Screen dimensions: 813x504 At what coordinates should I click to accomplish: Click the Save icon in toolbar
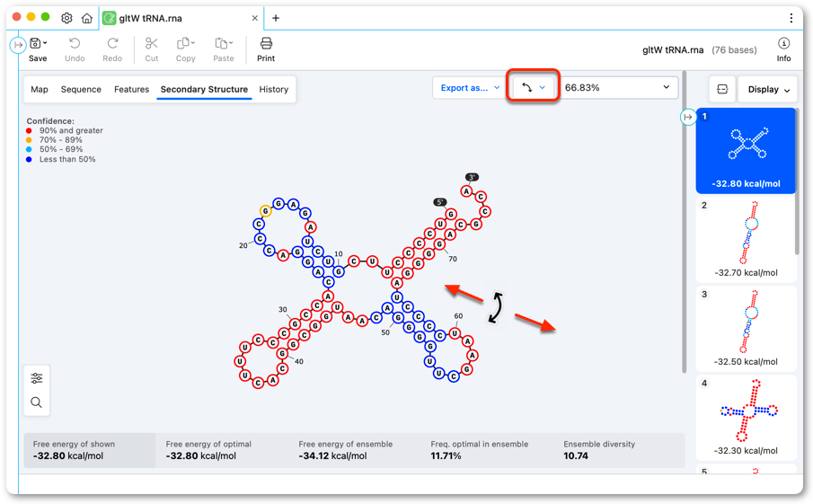35,43
